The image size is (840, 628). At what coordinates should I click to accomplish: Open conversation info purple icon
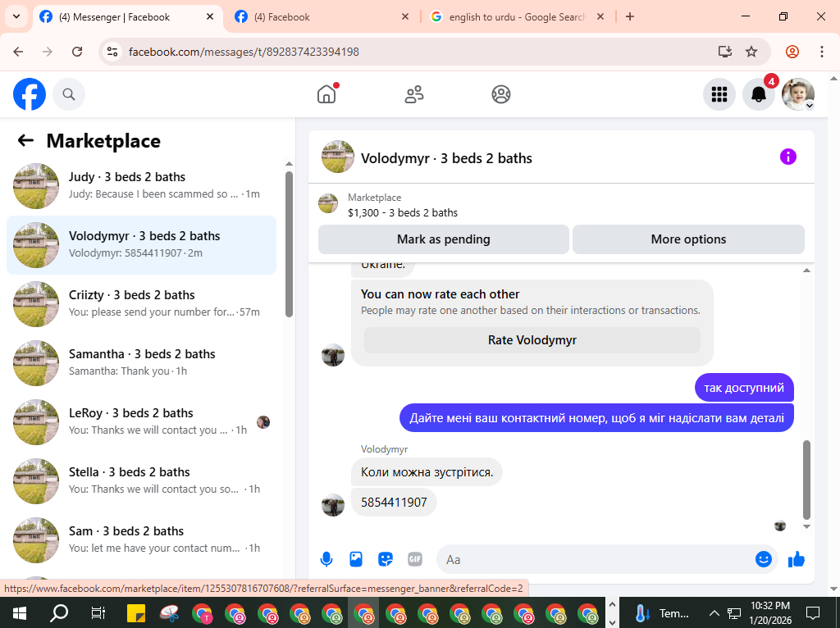[x=788, y=157]
